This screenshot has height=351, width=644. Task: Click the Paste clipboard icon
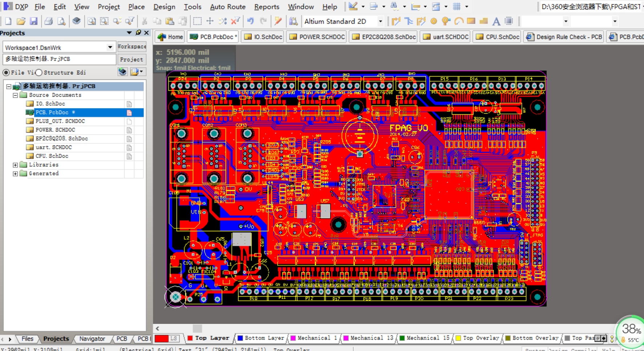click(170, 21)
